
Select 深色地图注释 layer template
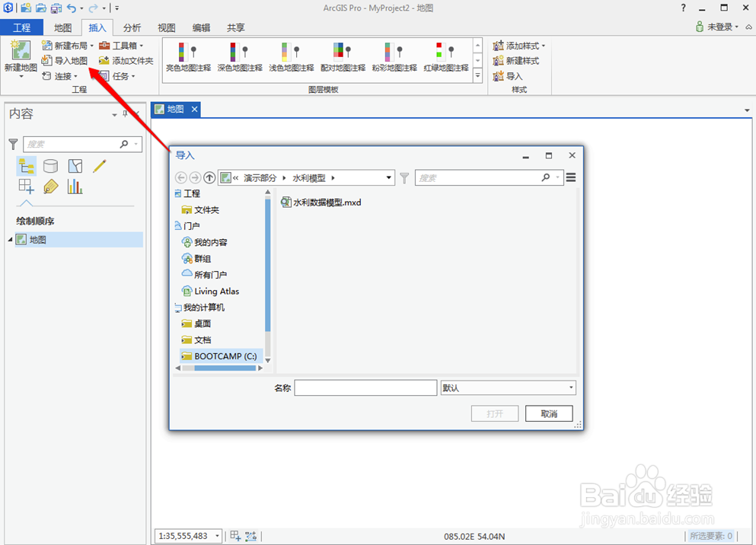tap(240, 57)
